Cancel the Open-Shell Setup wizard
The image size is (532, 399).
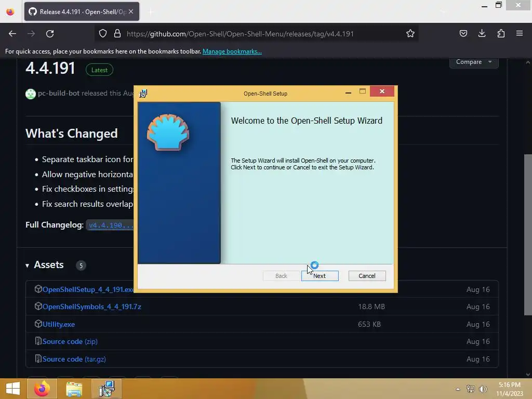(x=367, y=276)
